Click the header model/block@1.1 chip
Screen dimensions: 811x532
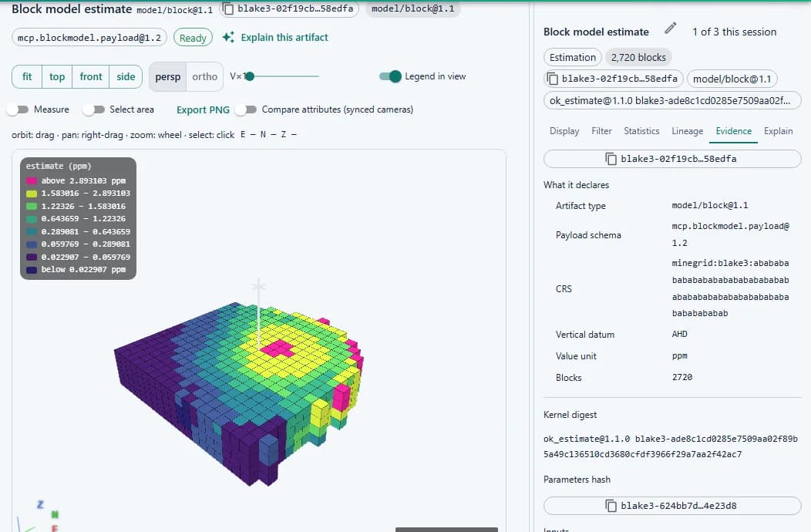tap(412, 8)
